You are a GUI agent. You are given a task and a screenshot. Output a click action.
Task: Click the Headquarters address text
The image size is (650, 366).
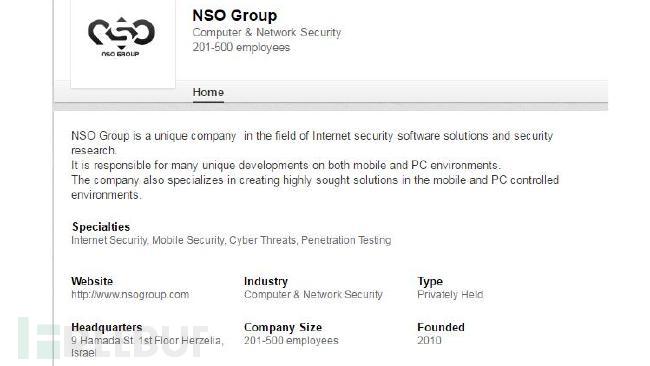click(147, 347)
